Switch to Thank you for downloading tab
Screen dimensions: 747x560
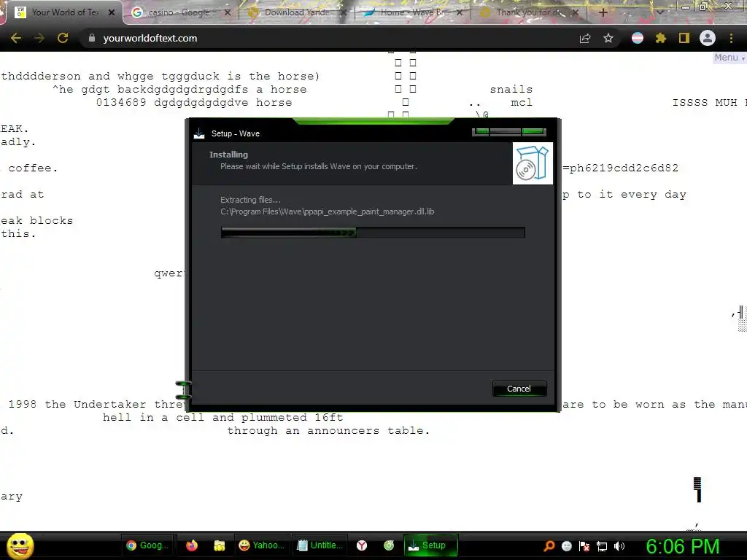pyautogui.click(x=528, y=12)
